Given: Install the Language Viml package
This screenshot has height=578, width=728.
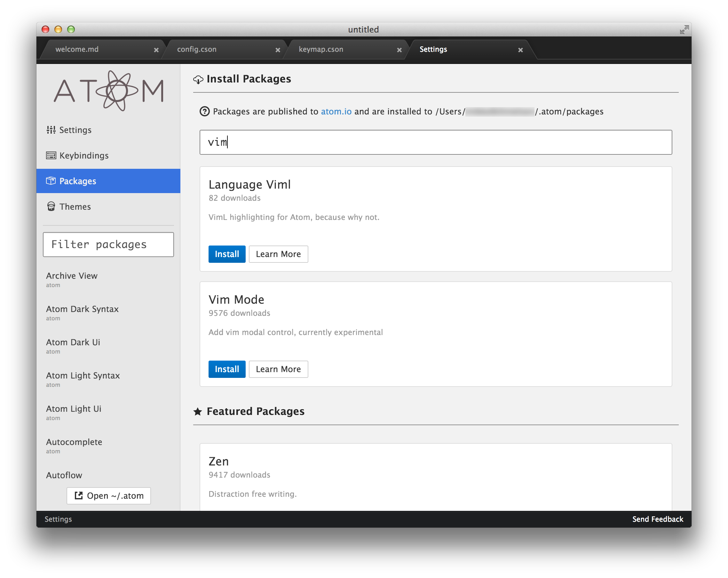Looking at the screenshot, I should [x=227, y=254].
